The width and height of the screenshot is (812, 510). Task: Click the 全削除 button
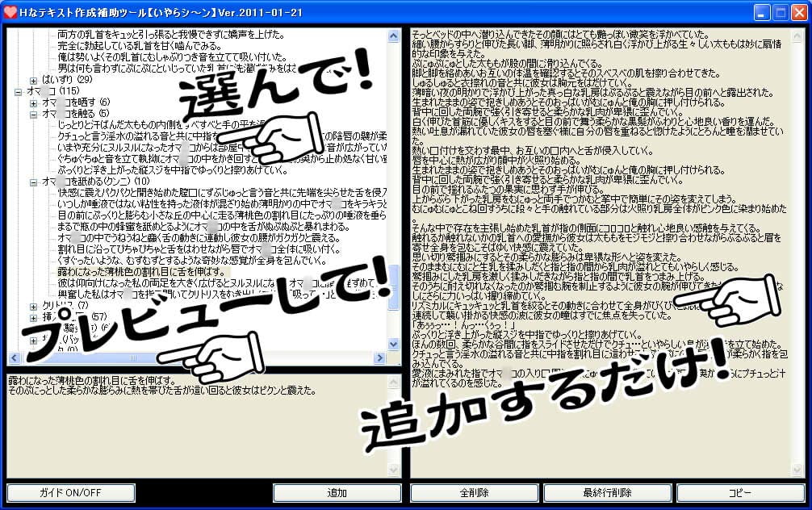[475, 493]
